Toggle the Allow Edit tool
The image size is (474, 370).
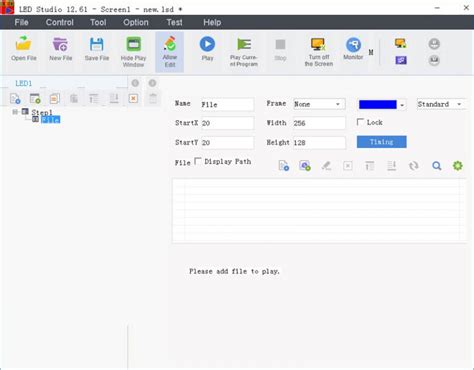tap(170, 52)
